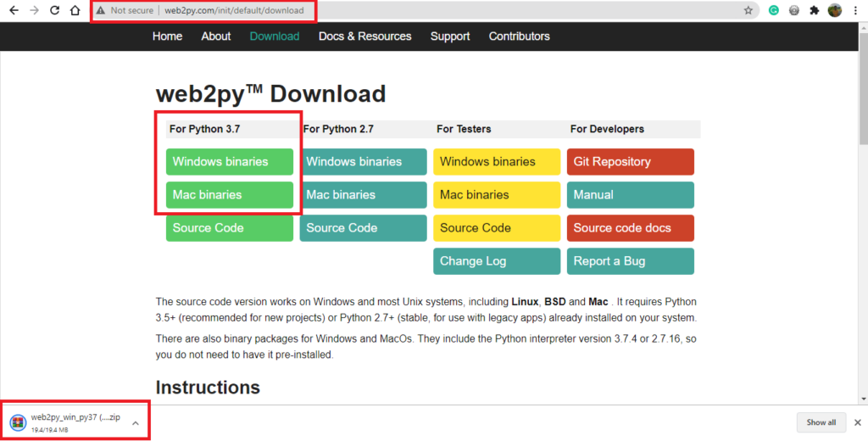Viewport: 868px width, 441px height.
Task: Click the browser back arrow
Action: click(x=14, y=11)
